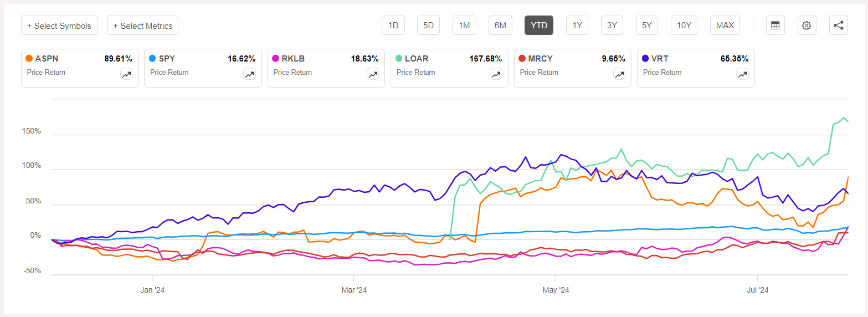Image resolution: width=868 pixels, height=317 pixels.
Task: Click the share chart icon
Action: [838, 25]
